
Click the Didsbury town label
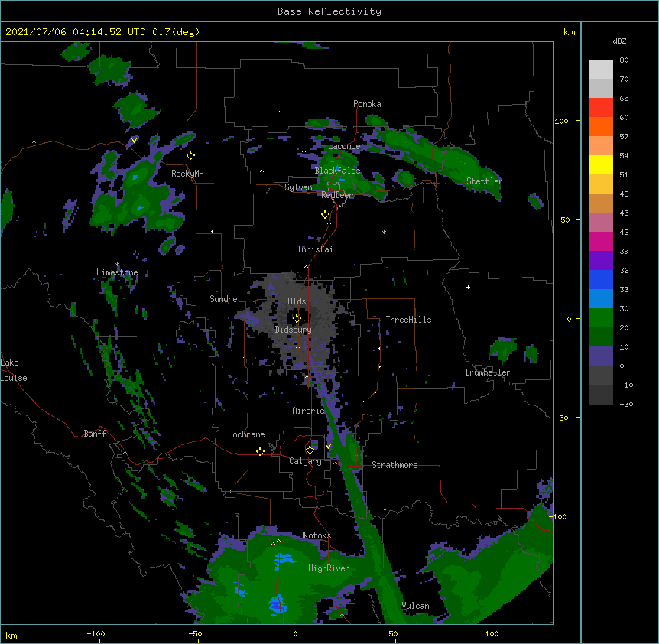coord(294,330)
